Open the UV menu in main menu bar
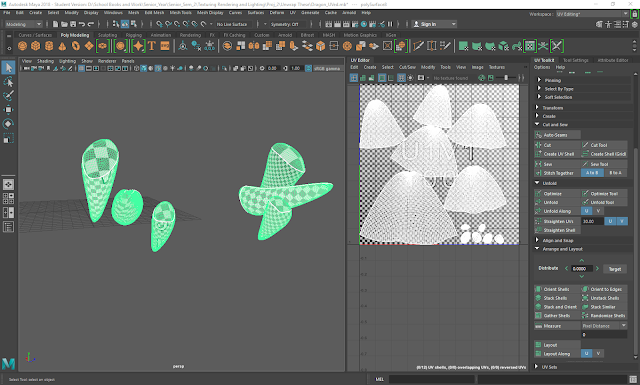 click(x=293, y=13)
